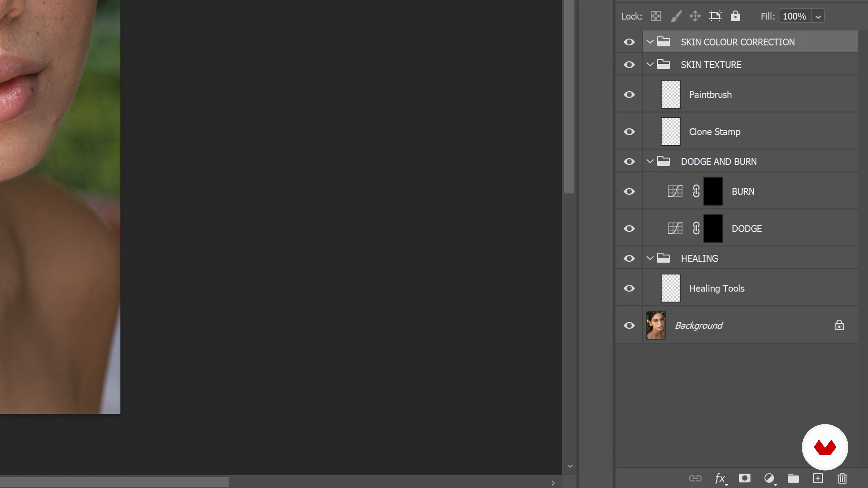Click the horizontal canvas scrollbar thumb
Screen dimensions: 868x488
(114, 482)
